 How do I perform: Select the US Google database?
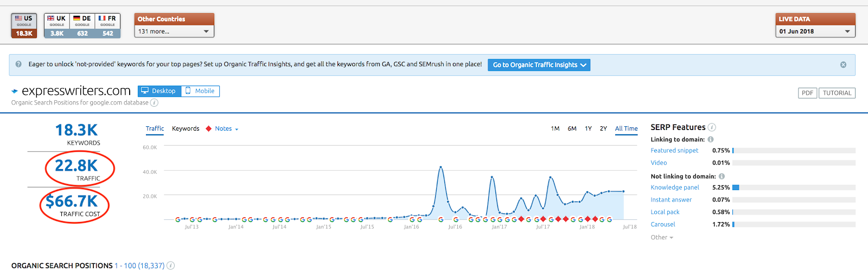point(24,25)
